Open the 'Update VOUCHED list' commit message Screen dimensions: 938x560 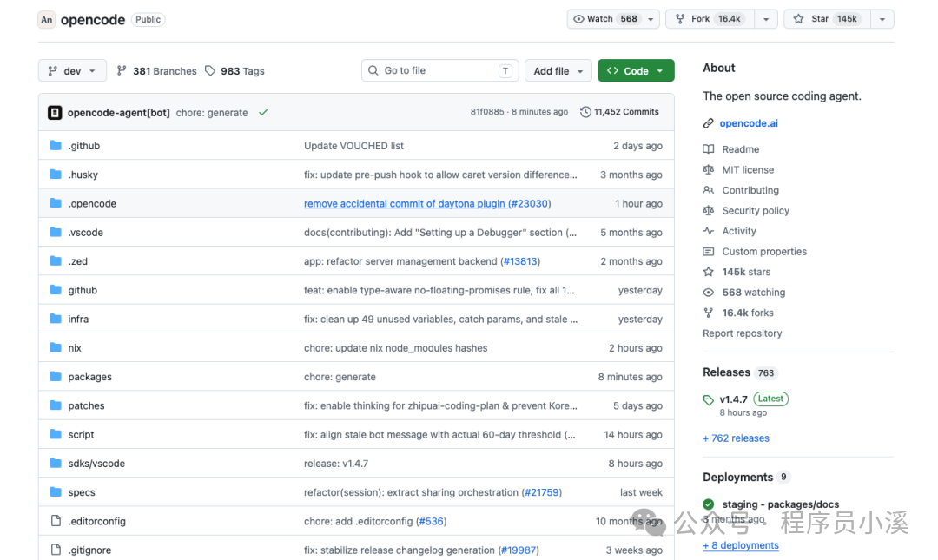coord(353,145)
